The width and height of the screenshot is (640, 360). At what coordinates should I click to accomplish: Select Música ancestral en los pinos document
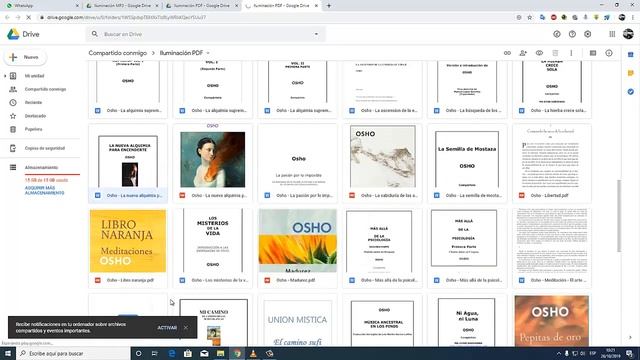(x=382, y=320)
